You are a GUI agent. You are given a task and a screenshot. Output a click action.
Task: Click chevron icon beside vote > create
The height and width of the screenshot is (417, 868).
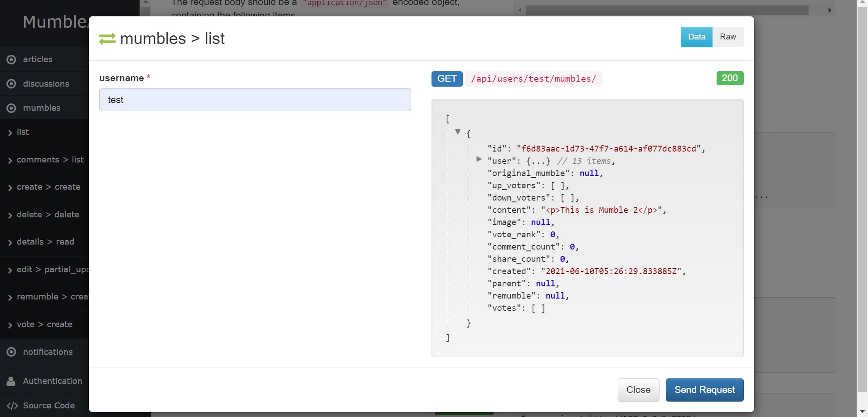10,325
